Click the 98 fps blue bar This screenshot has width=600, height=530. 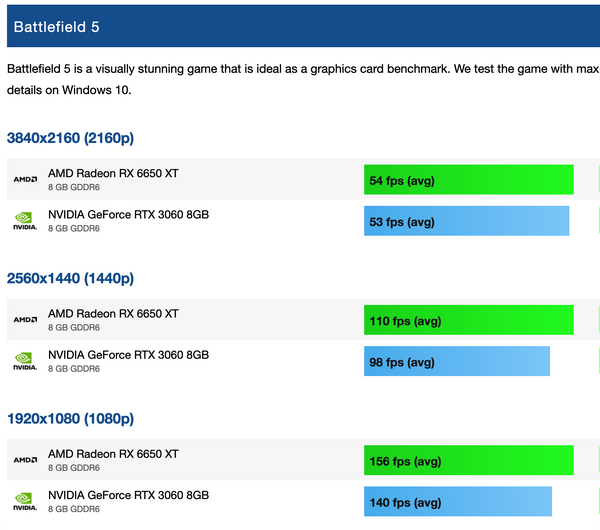pyautogui.click(x=457, y=361)
